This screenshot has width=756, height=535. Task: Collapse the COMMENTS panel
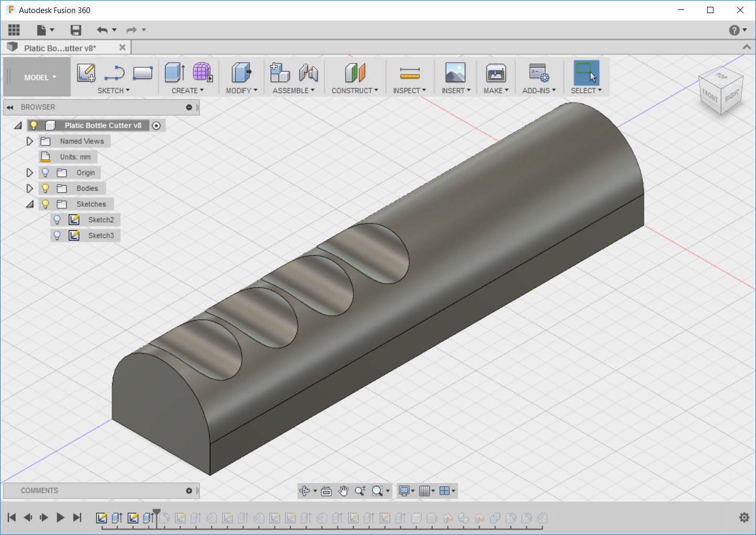click(x=189, y=490)
